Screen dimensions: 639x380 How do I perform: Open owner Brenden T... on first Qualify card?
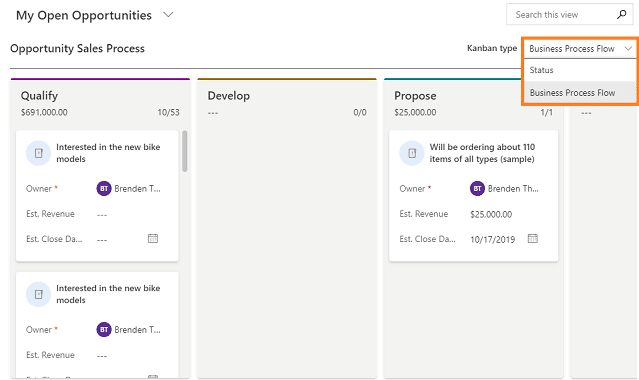[137, 188]
